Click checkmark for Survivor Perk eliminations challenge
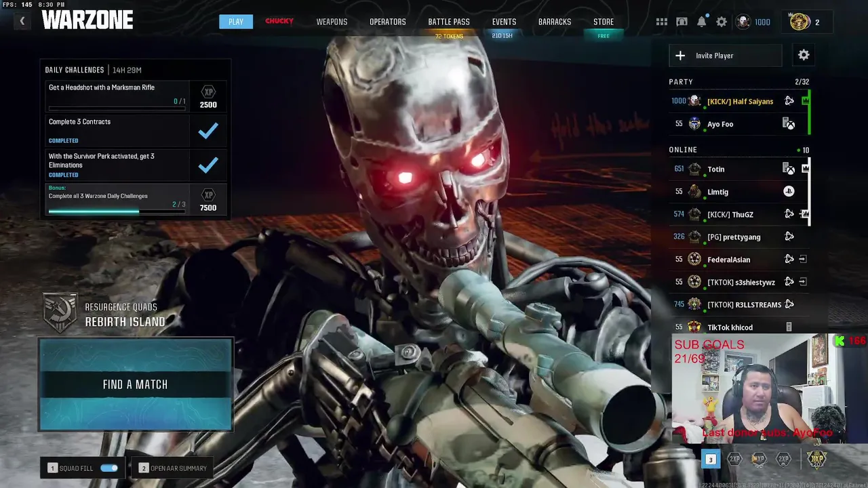868x488 pixels. point(208,165)
